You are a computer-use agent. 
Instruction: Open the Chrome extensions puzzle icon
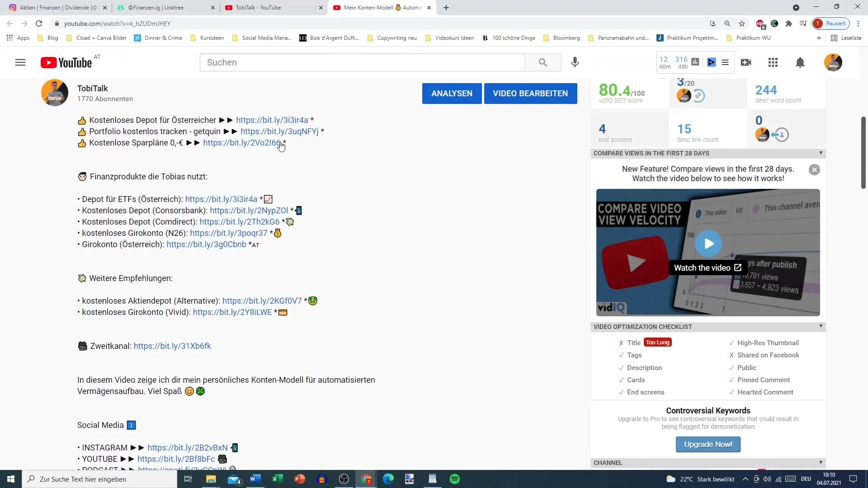click(789, 23)
